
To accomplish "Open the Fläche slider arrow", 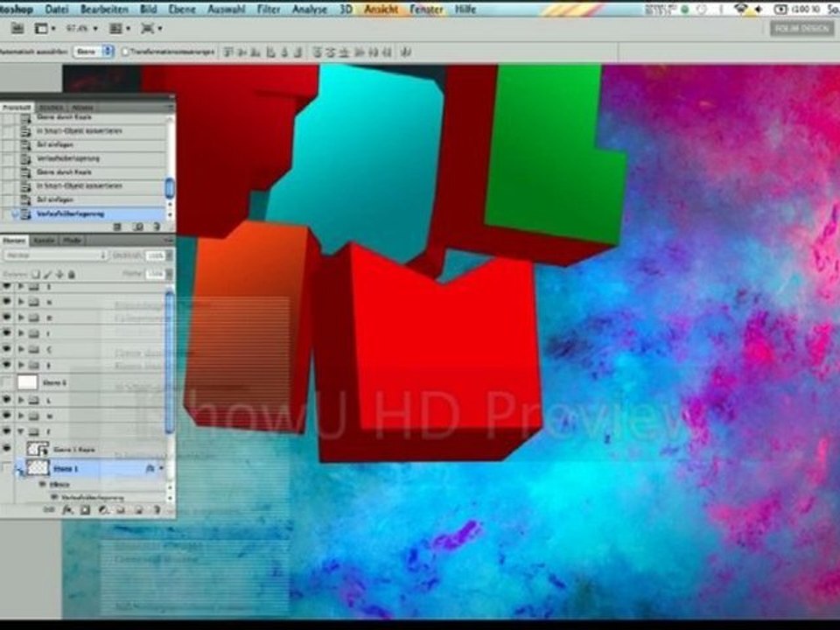I will point(169,274).
